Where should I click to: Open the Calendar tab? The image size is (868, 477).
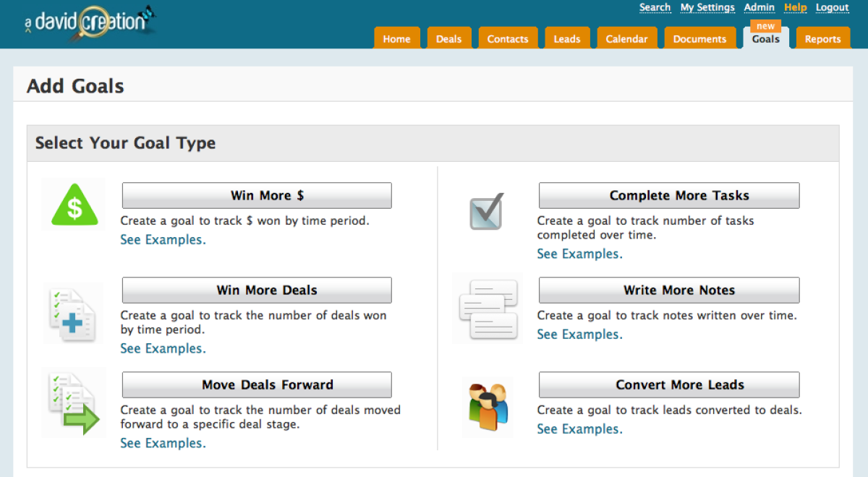[x=626, y=38]
